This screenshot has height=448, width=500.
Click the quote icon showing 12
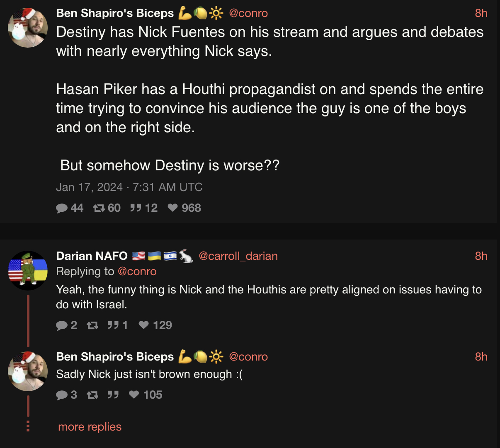136,208
